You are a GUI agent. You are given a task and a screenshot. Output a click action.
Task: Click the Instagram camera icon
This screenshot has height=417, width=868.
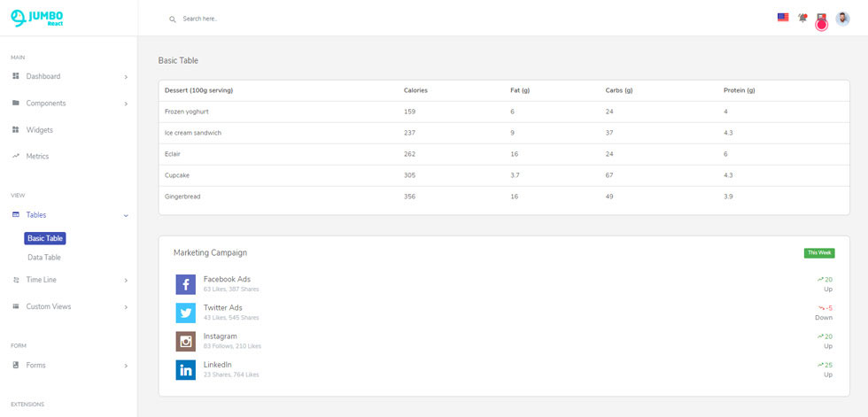pyautogui.click(x=185, y=341)
